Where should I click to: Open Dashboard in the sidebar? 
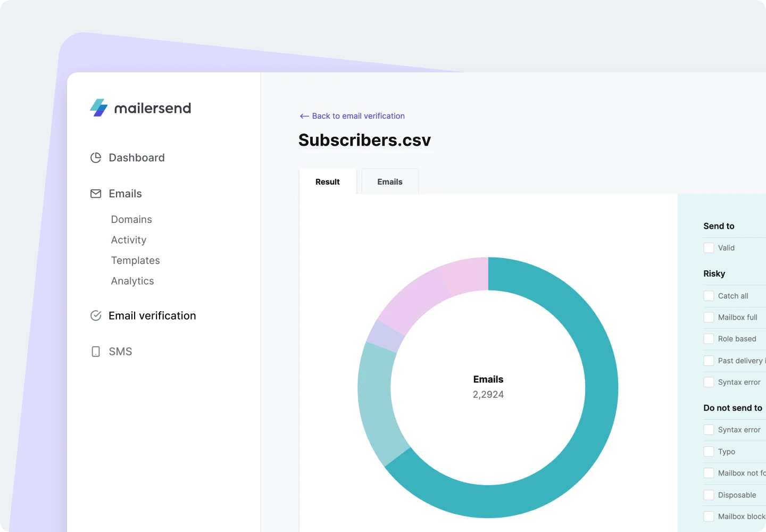pyautogui.click(x=137, y=157)
